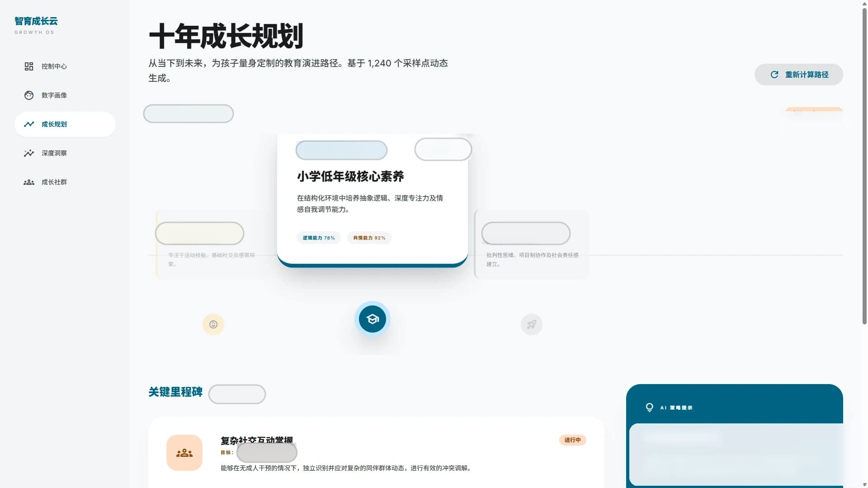This screenshot has height=488, width=868.
Task: Click the 关键里程碑 heading
Action: point(175,392)
